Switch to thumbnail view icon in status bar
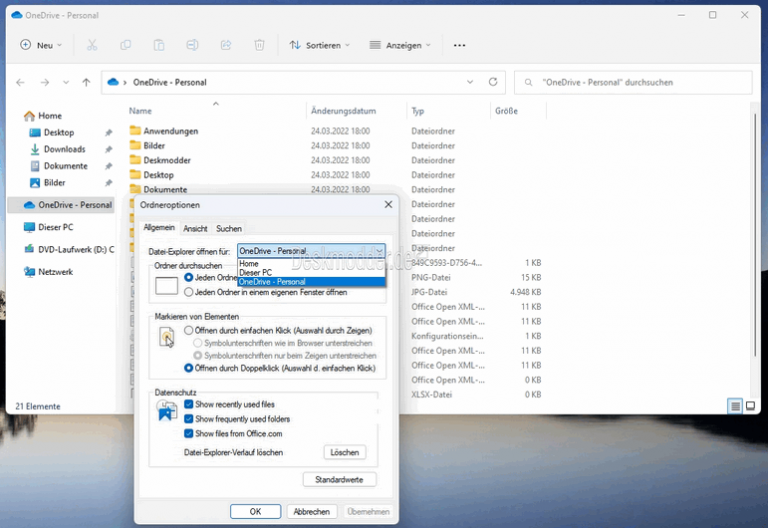This screenshot has width=768, height=528. point(751,406)
